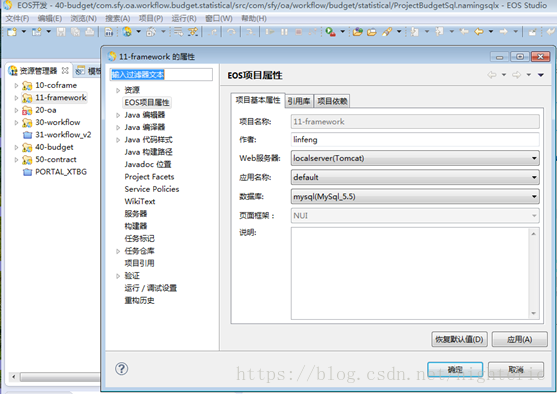557x394 pixels.
Task: Expand the 50-contract tree node
Action: click(x=16, y=160)
